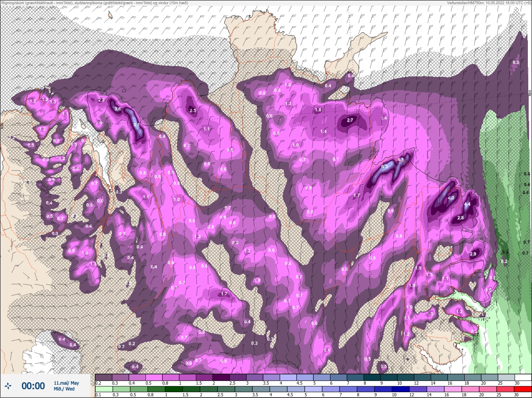
Task: Click the 2.9 precipitation value label
Action: pos(473,254)
